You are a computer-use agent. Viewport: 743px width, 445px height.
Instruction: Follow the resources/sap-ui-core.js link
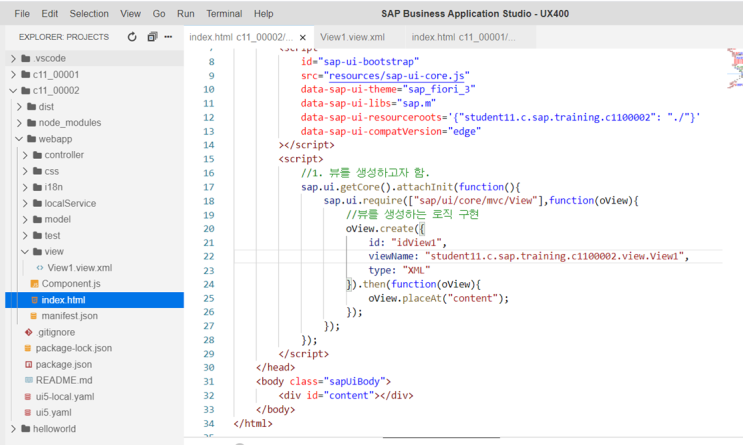point(396,76)
